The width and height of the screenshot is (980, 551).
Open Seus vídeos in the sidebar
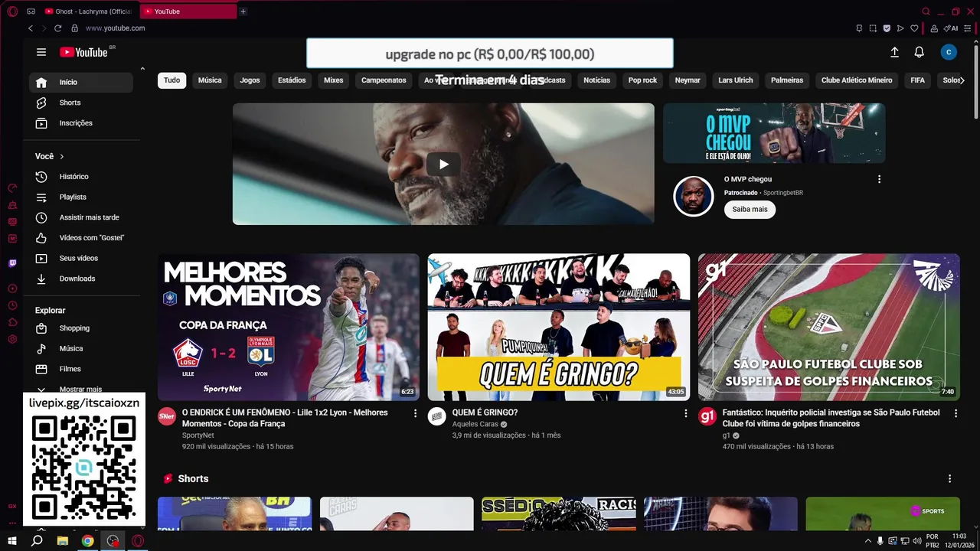point(81,259)
